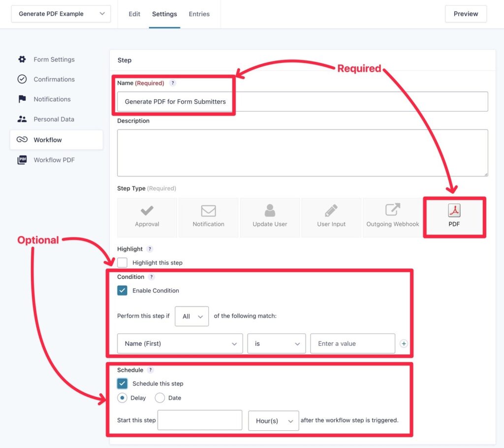Viewport: 504px width, 448px height.
Task: Click the Preview button
Action: coord(465,14)
